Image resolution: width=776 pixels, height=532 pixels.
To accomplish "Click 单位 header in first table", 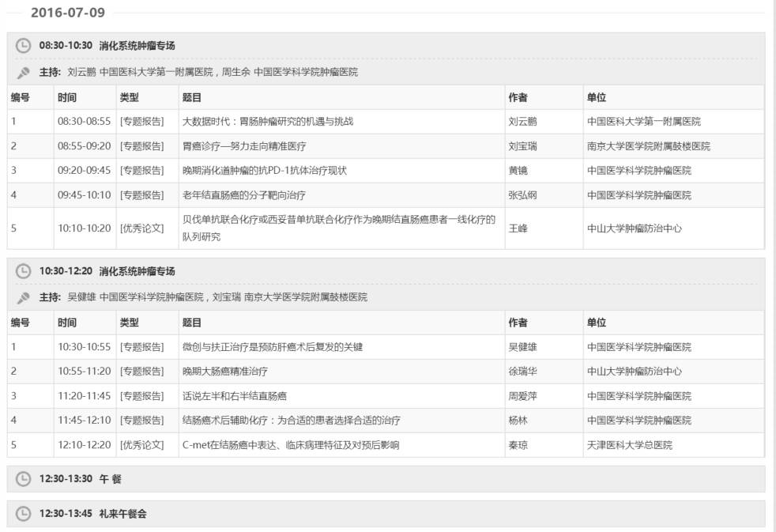I will [x=597, y=97].
